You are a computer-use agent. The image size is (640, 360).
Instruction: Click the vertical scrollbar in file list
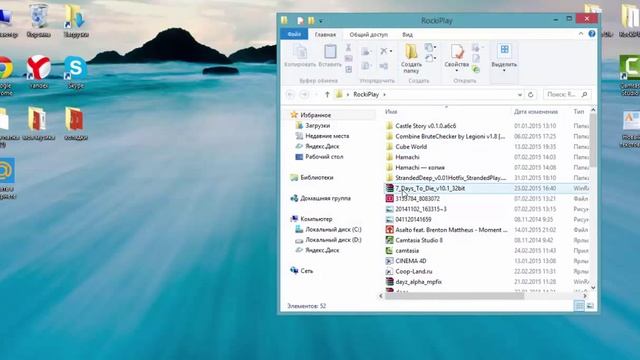(593, 140)
